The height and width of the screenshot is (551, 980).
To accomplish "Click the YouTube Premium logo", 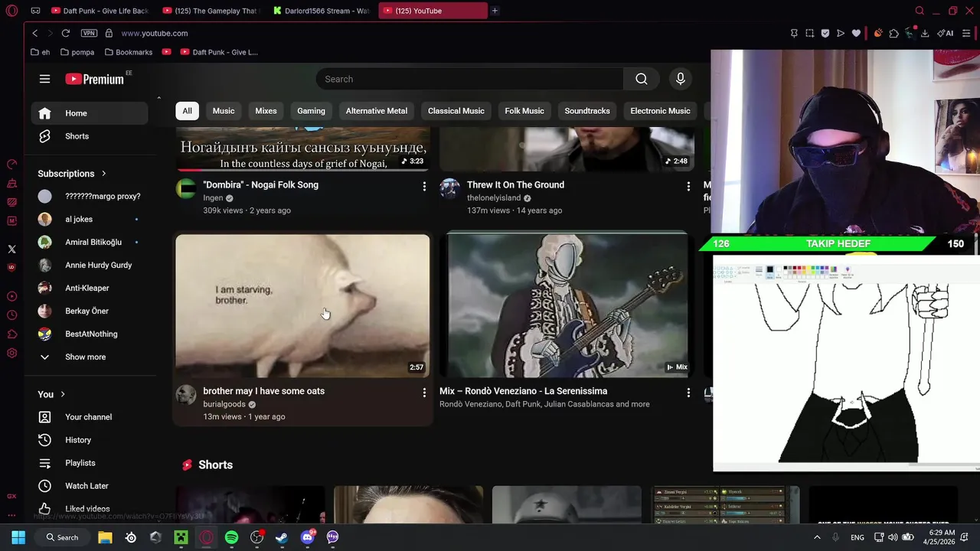I will (94, 79).
